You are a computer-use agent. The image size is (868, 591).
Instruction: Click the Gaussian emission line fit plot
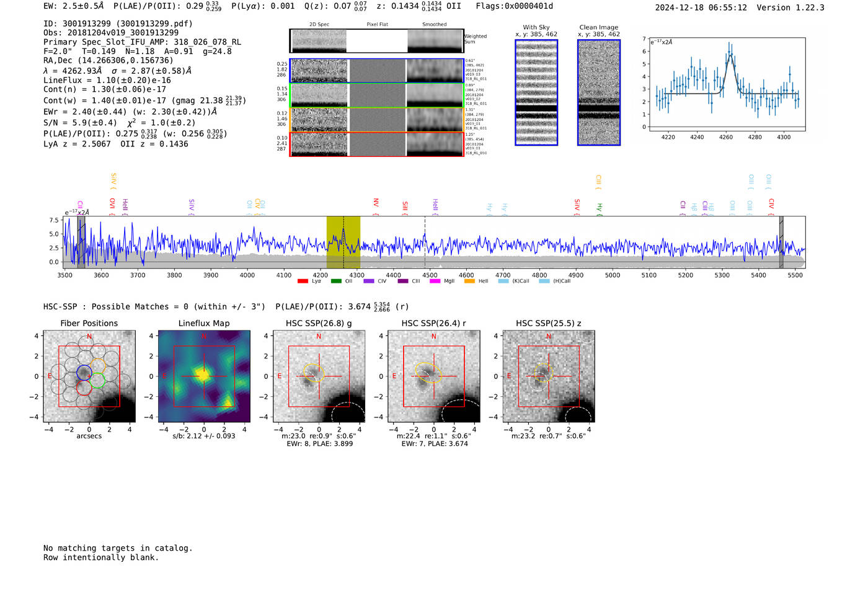(x=727, y=84)
